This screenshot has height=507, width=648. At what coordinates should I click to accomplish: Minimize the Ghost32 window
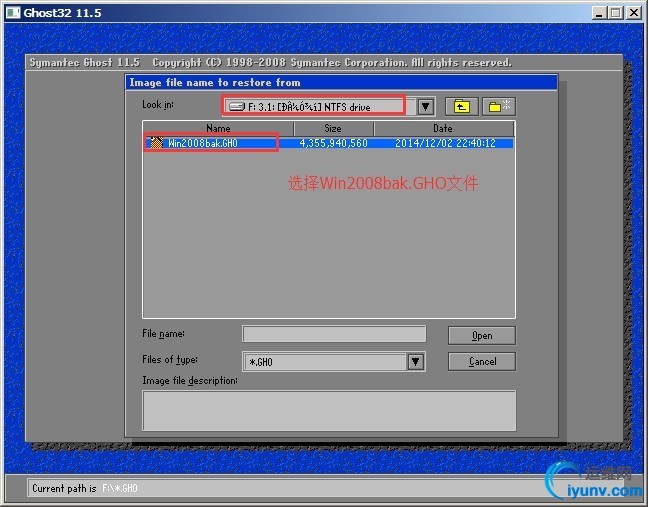pos(598,13)
